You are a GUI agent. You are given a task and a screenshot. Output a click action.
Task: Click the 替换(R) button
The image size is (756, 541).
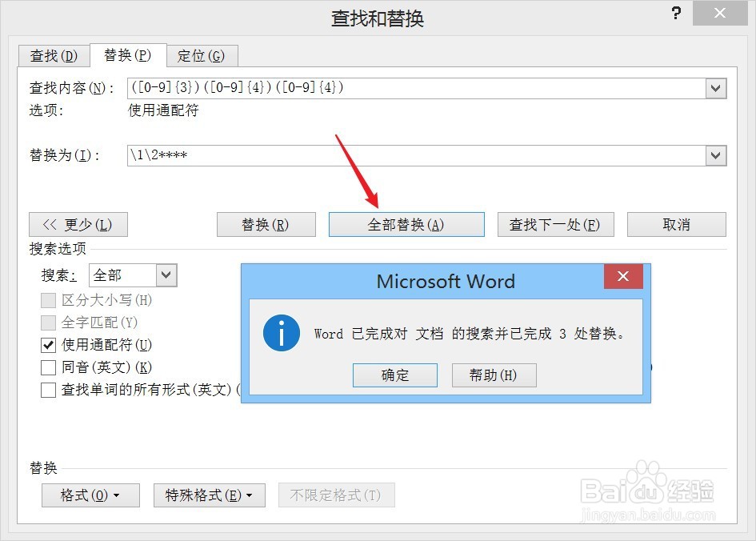coord(266,225)
